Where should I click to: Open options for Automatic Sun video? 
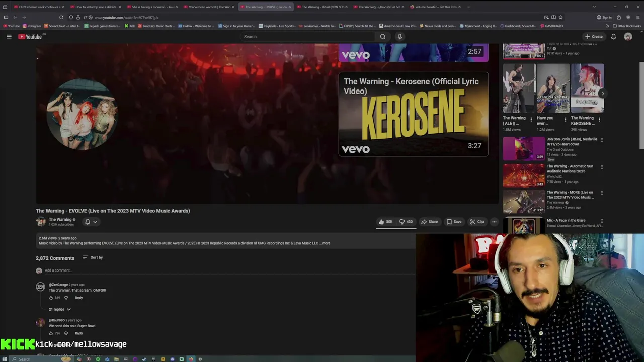pyautogui.click(x=602, y=167)
